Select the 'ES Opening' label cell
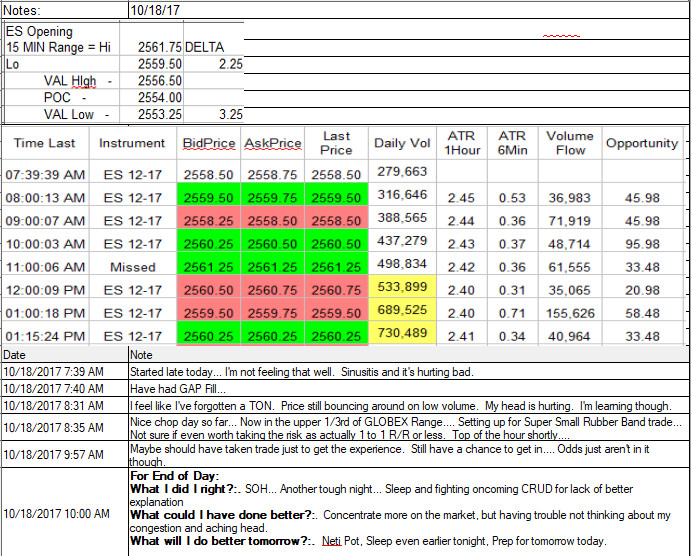The image size is (691, 556). (x=39, y=31)
